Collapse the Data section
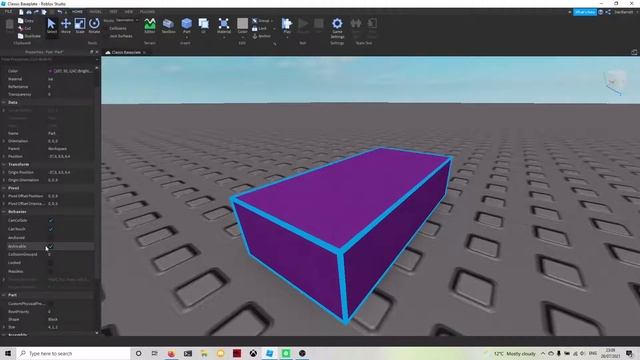 pyautogui.click(x=4, y=102)
